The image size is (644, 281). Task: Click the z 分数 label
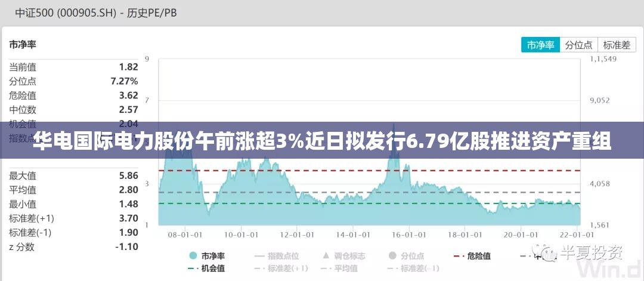(22, 247)
